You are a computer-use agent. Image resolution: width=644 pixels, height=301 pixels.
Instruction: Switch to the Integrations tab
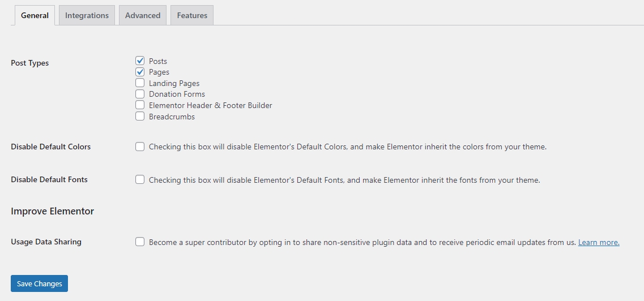[87, 15]
